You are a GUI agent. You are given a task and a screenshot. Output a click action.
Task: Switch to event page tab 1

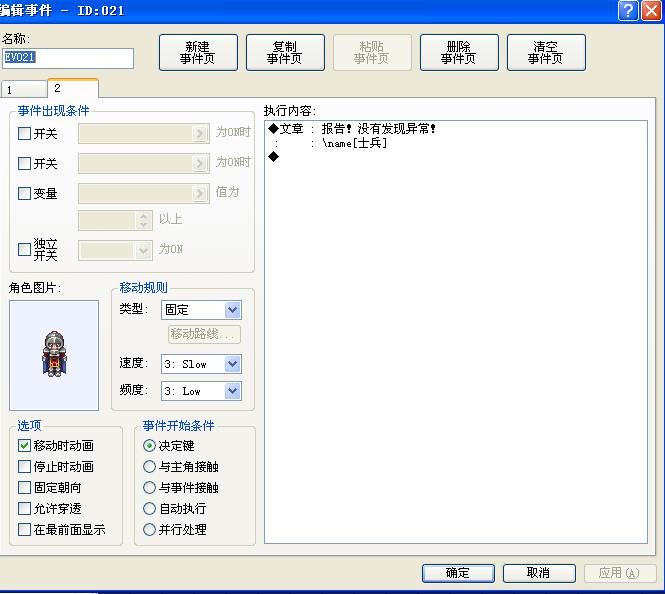(24, 90)
